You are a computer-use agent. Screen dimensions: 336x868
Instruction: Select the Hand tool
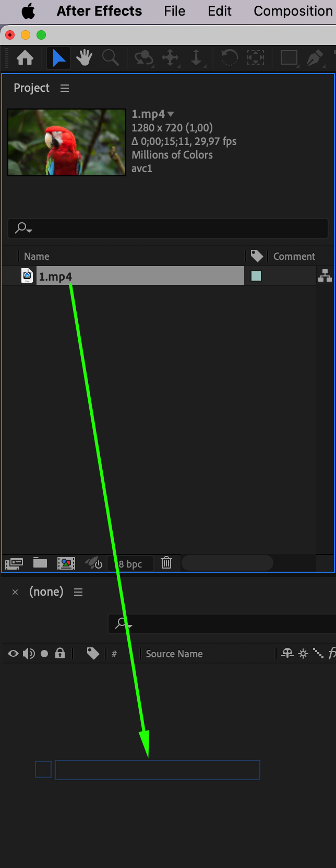pos(84,57)
